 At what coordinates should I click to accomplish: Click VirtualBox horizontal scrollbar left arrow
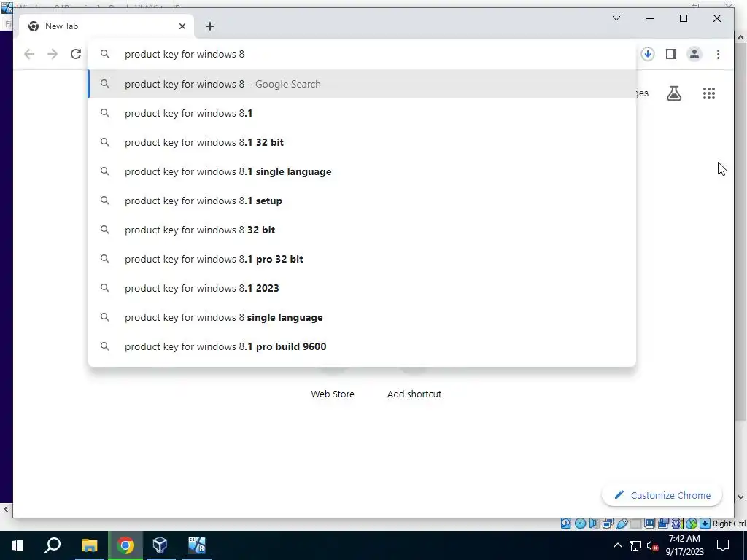click(x=6, y=510)
